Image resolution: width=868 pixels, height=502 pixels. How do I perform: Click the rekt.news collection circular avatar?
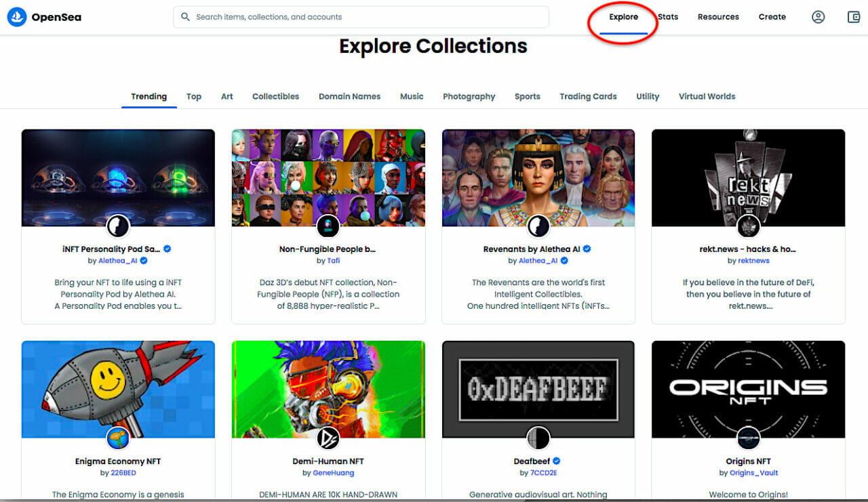pos(748,226)
